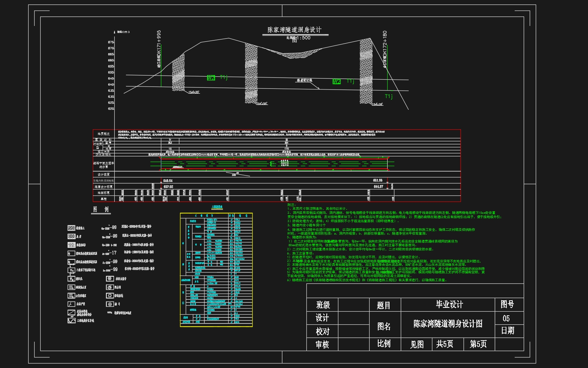Click the 漏斗 circled-cross legend symbol

110,304
